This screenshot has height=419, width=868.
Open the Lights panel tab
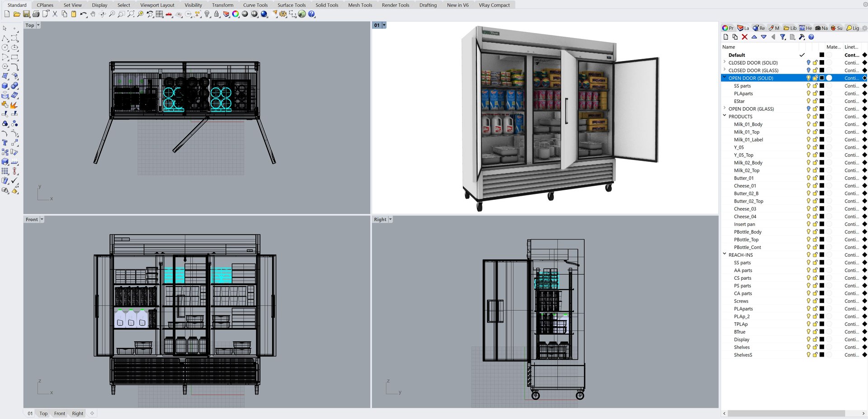point(853,28)
